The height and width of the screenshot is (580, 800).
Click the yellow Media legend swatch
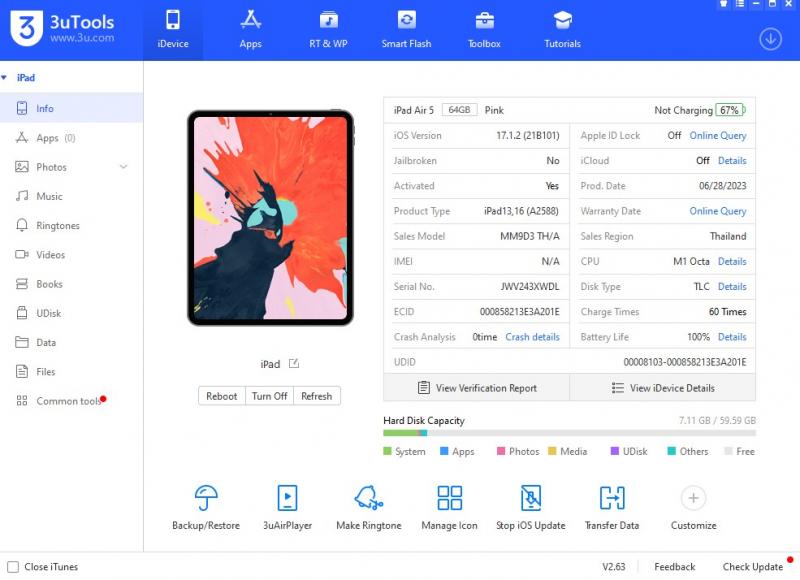pos(552,451)
